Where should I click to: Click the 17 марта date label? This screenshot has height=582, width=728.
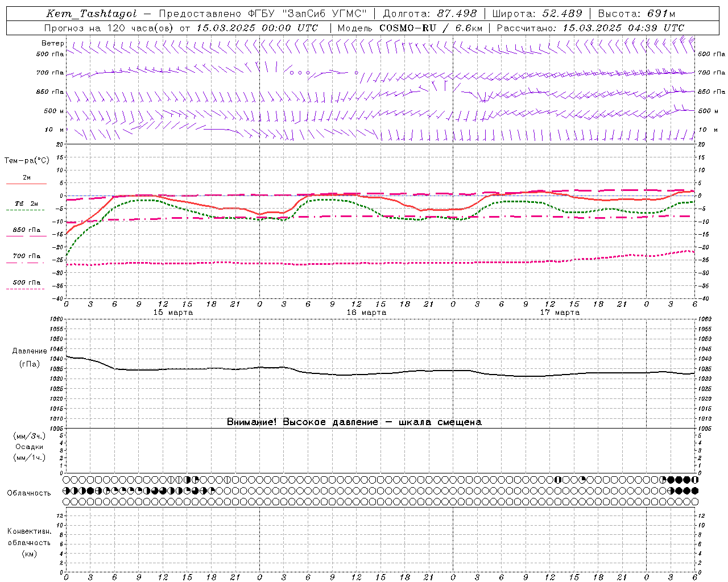click(560, 313)
